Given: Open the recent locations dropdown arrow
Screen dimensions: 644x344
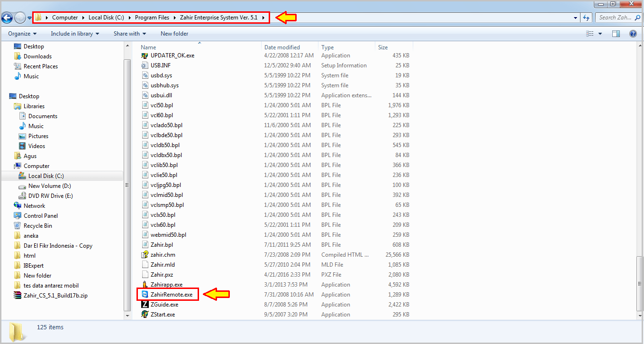Looking at the screenshot, I should point(29,18).
